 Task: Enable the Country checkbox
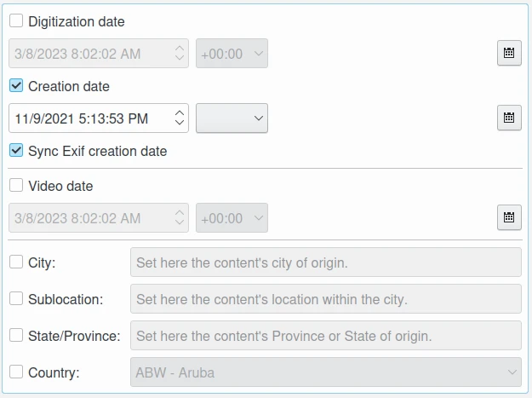coord(16,372)
